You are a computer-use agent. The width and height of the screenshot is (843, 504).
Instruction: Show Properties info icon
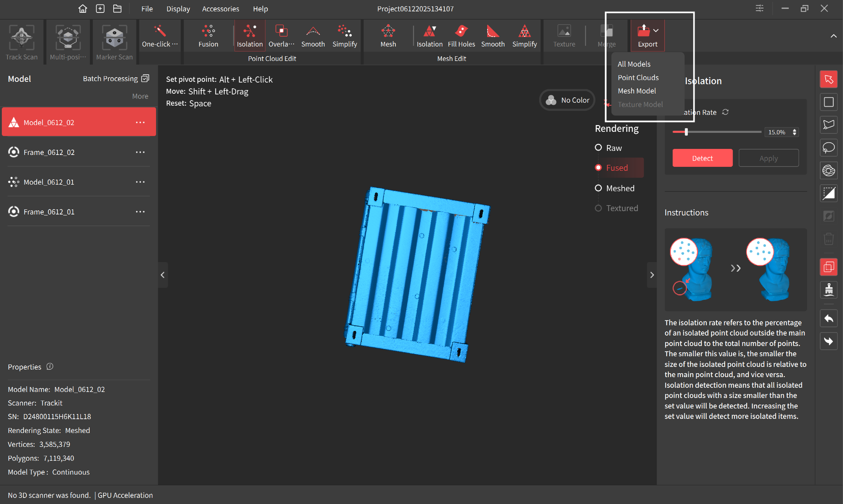[x=50, y=366]
